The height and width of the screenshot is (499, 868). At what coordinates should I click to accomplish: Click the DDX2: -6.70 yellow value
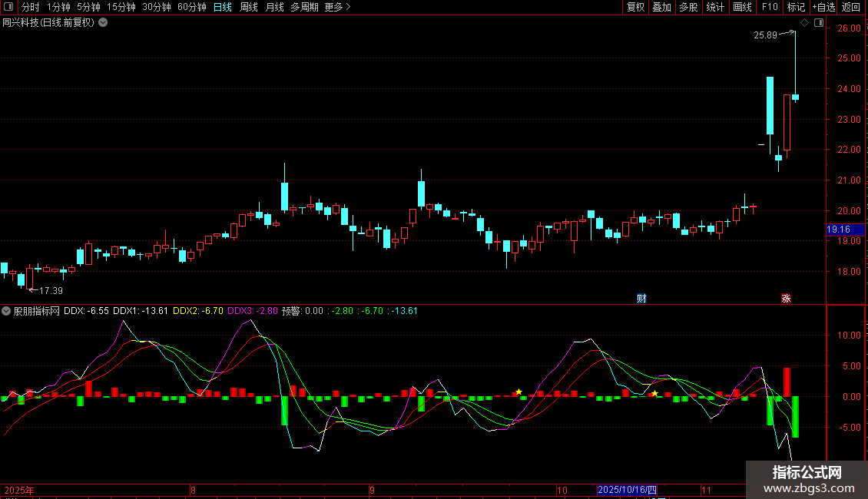click(x=198, y=311)
